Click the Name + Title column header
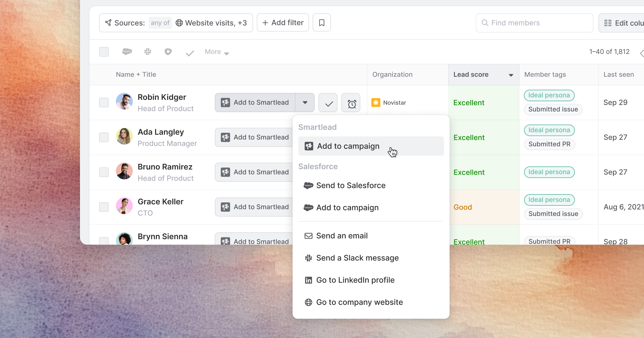The height and width of the screenshot is (338, 644). [136, 75]
